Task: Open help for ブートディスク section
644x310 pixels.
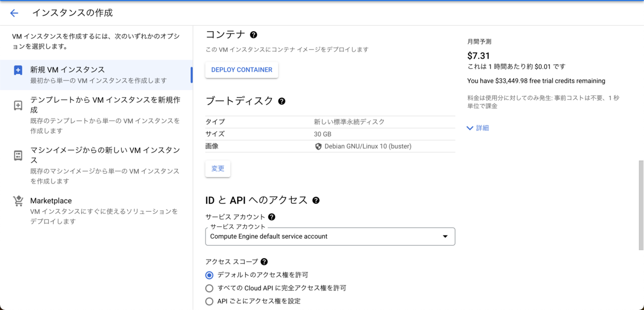Action: pyautogui.click(x=282, y=101)
